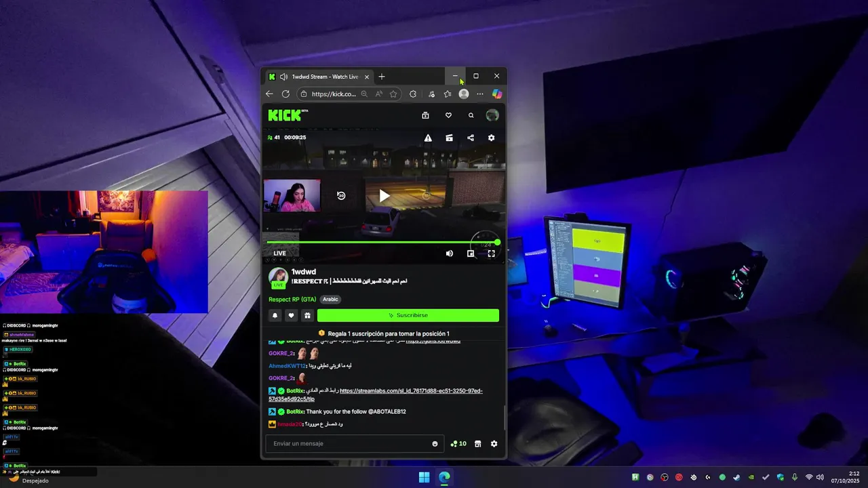This screenshot has height=488, width=868.
Task: Open the 1wdwd streamer avatar
Action: [x=278, y=278]
